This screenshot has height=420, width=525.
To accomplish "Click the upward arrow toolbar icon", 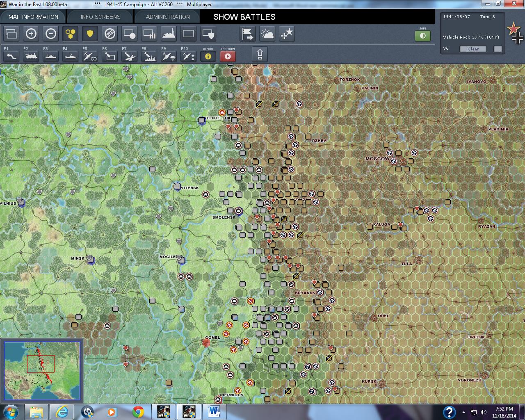I will tap(260, 54).
